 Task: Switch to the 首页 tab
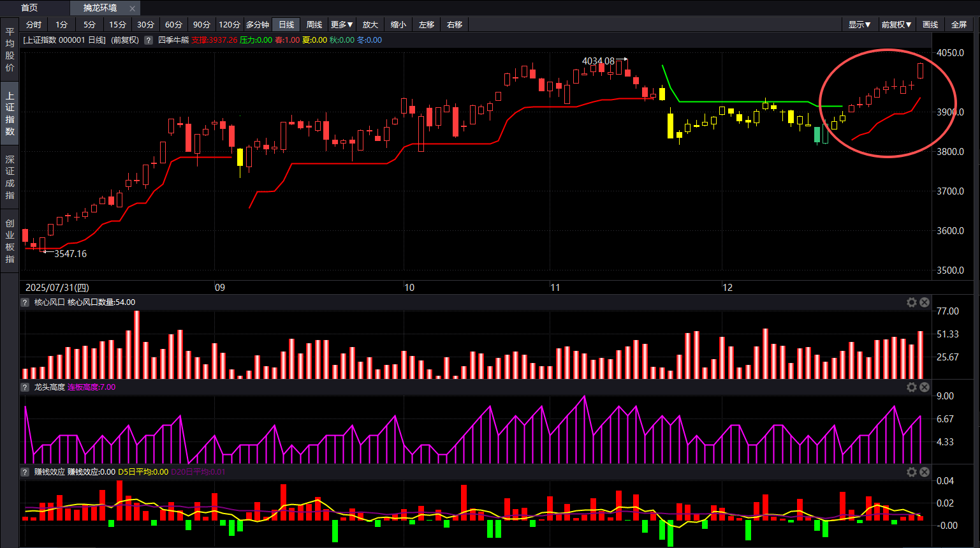29,8
